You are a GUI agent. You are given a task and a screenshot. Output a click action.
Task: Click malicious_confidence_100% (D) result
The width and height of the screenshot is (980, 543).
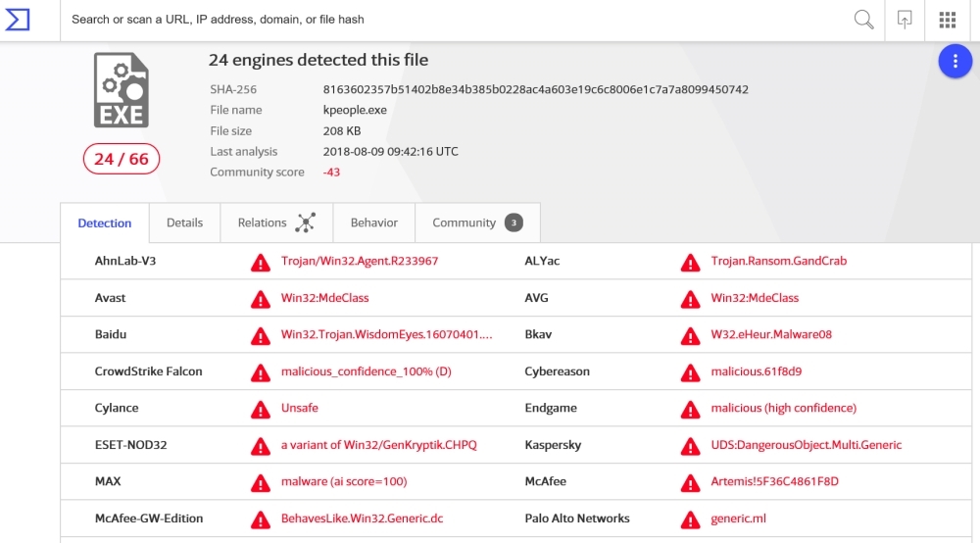tap(367, 371)
